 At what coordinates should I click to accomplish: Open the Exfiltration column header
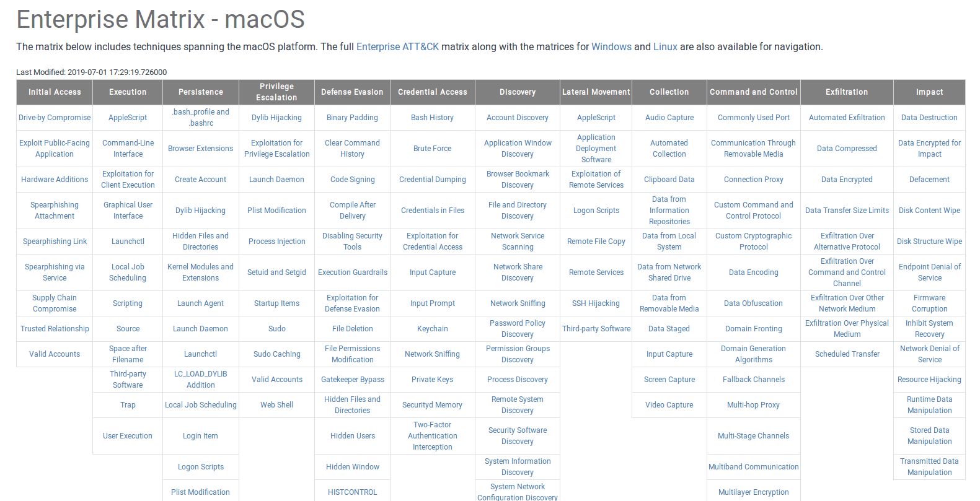pyautogui.click(x=847, y=92)
